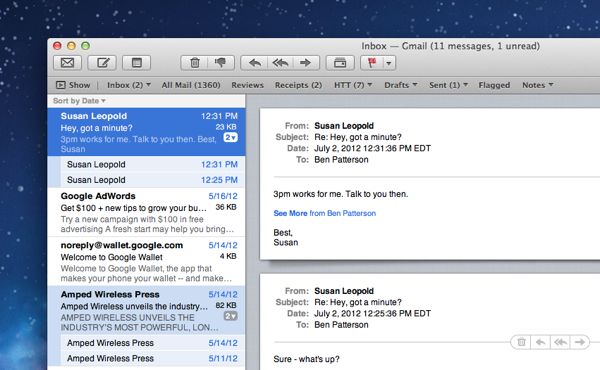This screenshot has height=370, width=600.
Task: Archive message using the box icon
Action: (x=340, y=63)
